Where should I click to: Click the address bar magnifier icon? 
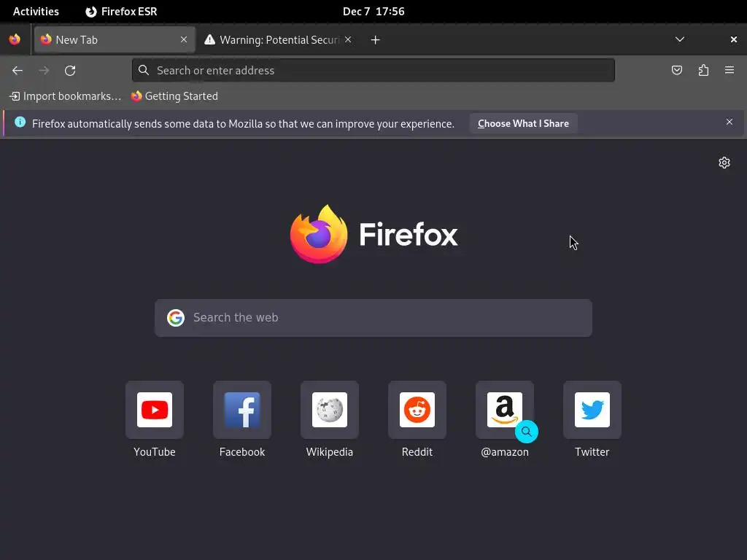coord(144,71)
